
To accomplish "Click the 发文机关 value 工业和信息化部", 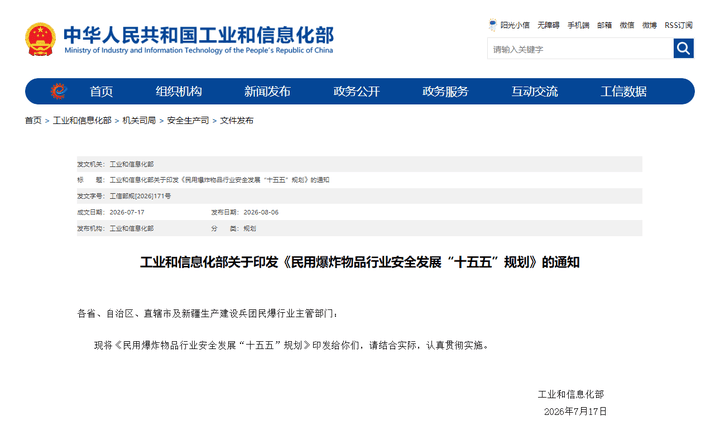I will tap(131, 164).
